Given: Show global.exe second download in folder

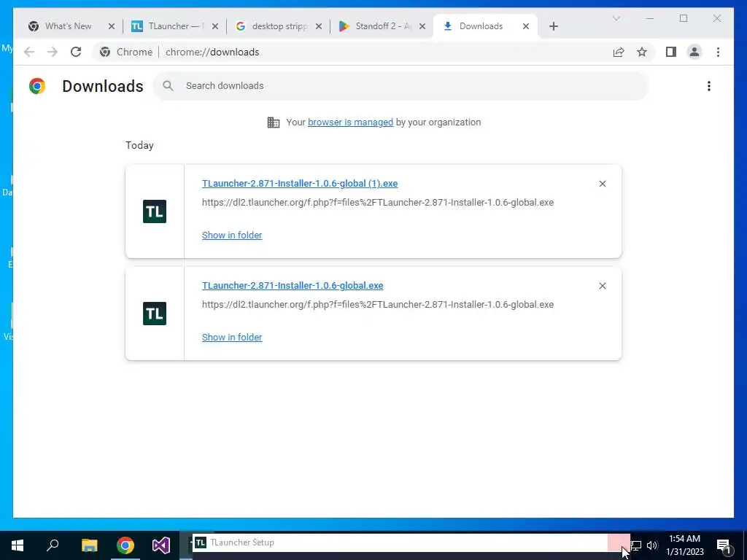Looking at the screenshot, I should [x=232, y=337].
